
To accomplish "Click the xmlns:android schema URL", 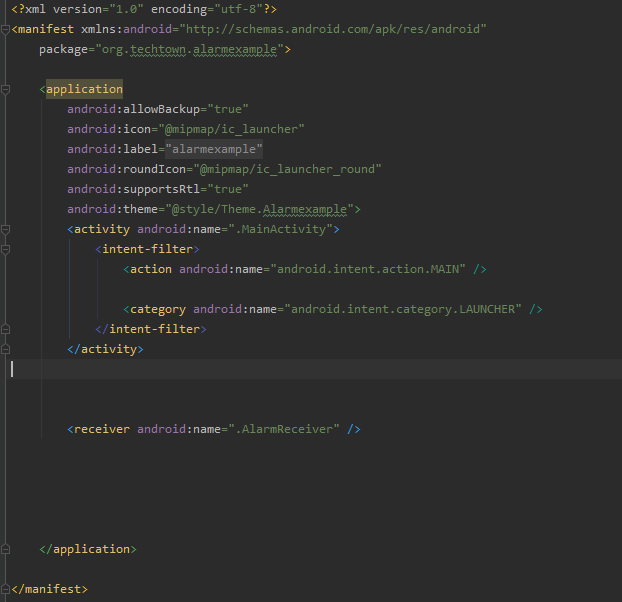I will (333, 29).
